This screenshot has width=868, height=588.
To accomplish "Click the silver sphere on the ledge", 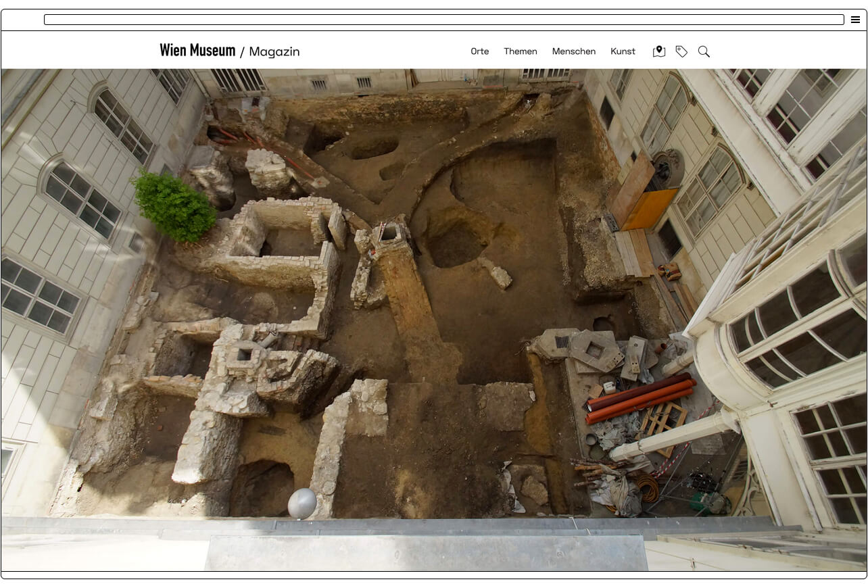I will (302, 503).
